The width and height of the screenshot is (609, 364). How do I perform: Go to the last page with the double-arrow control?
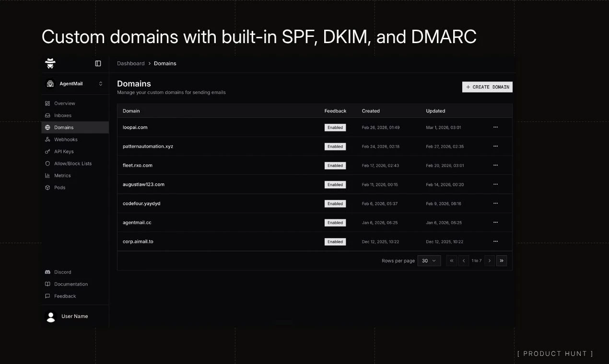coord(502,261)
